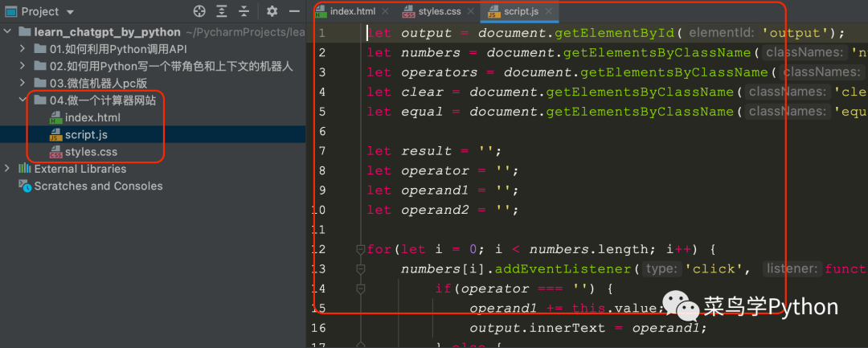Viewport: 868px width, 348px height.
Task: Collapse the 04.做一个计算器网站 folder
Action: click(x=23, y=100)
